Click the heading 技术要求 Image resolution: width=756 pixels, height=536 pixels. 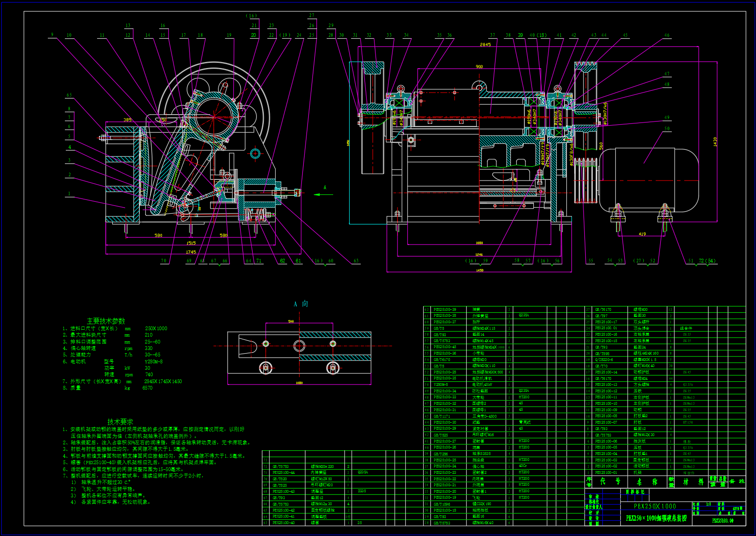pyautogui.click(x=121, y=421)
